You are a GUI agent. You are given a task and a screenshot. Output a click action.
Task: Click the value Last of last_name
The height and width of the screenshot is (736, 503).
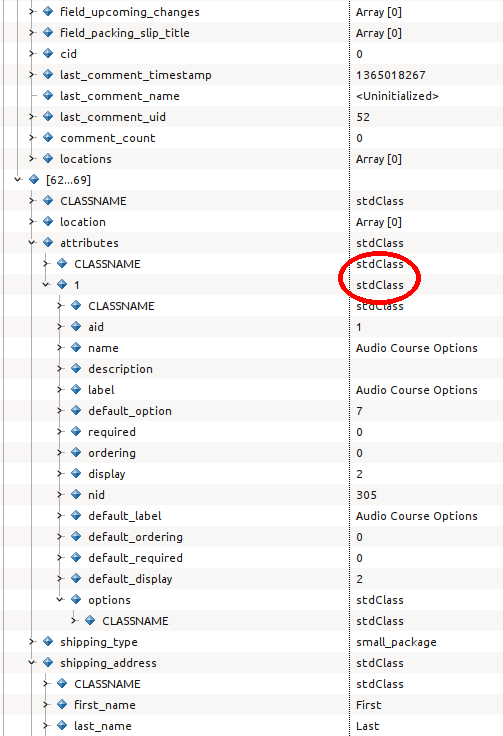pyautogui.click(x=367, y=726)
